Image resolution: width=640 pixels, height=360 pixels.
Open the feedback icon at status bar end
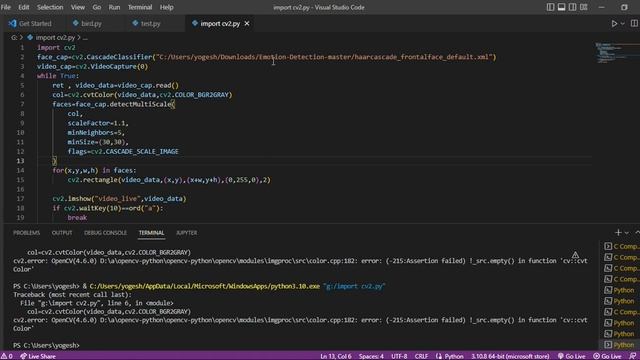(633, 356)
